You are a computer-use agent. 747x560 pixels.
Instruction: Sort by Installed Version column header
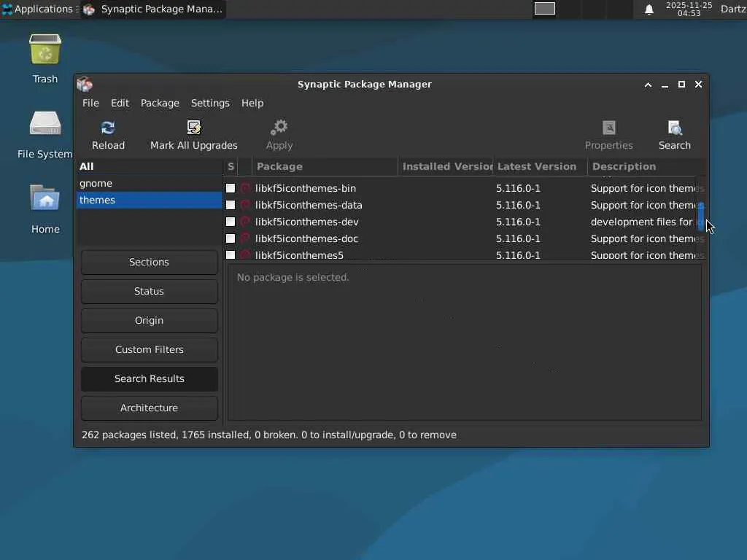pos(446,166)
